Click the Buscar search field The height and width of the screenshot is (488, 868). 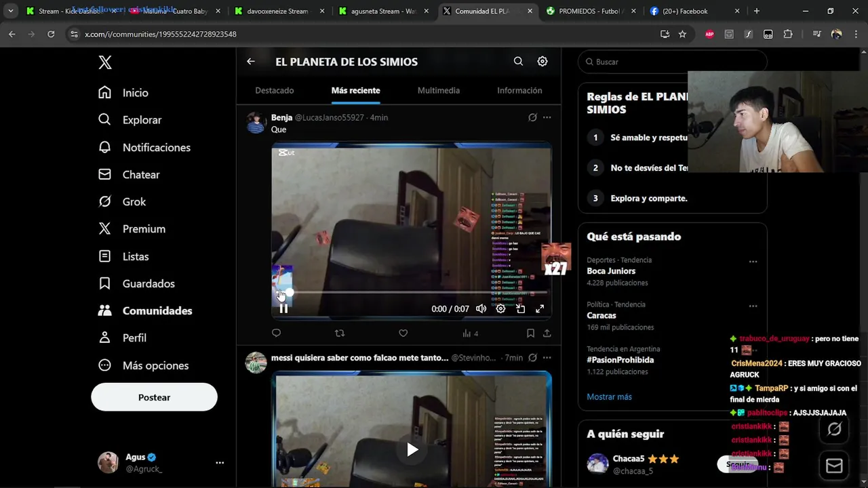coord(673,62)
